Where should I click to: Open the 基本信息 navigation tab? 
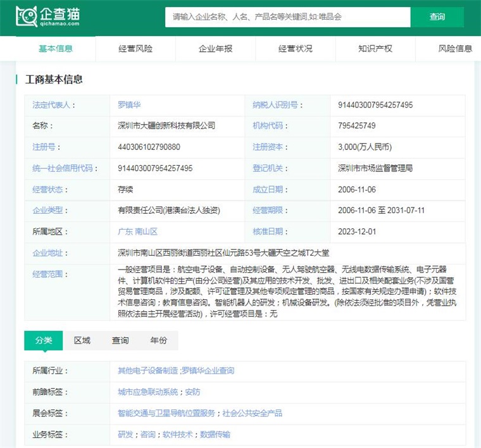pyautogui.click(x=56, y=49)
